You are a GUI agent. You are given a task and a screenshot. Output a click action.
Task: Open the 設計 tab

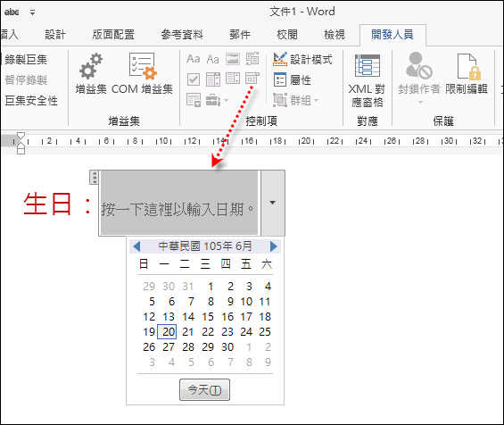point(55,35)
